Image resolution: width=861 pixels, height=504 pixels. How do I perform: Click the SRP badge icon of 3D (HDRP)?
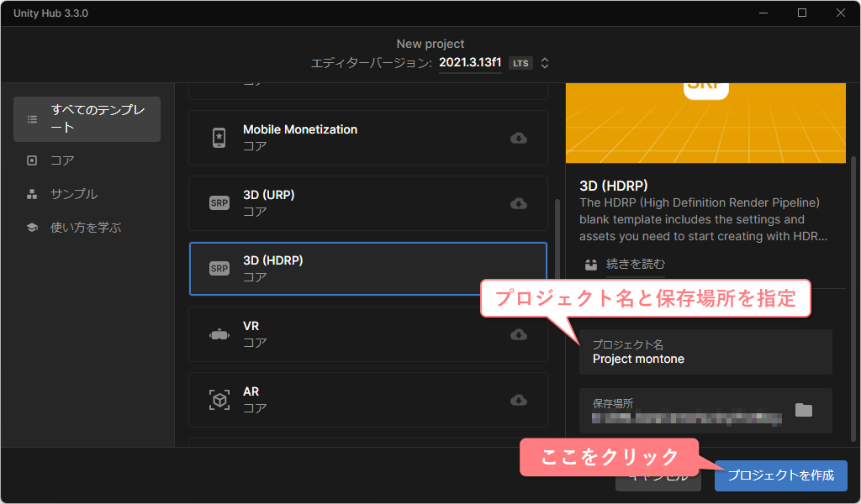click(219, 268)
